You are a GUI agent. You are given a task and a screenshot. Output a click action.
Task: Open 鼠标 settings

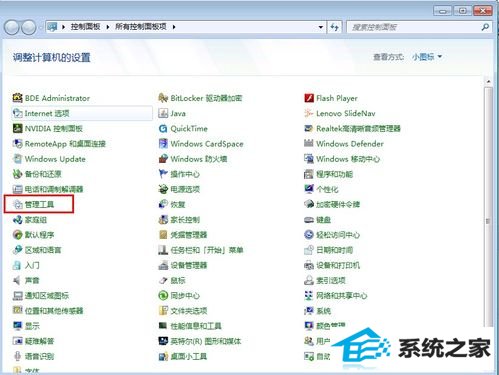(172, 280)
